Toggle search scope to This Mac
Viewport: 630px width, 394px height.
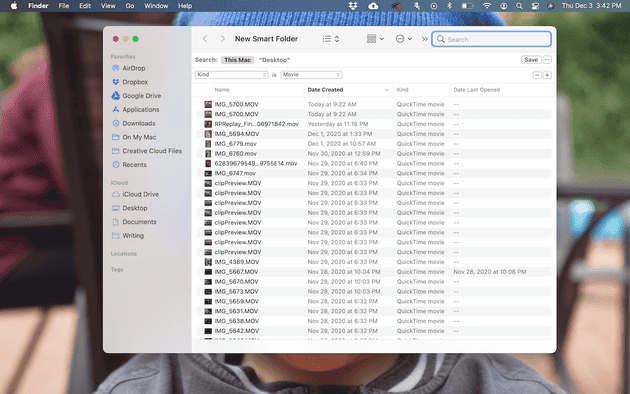[237, 60]
